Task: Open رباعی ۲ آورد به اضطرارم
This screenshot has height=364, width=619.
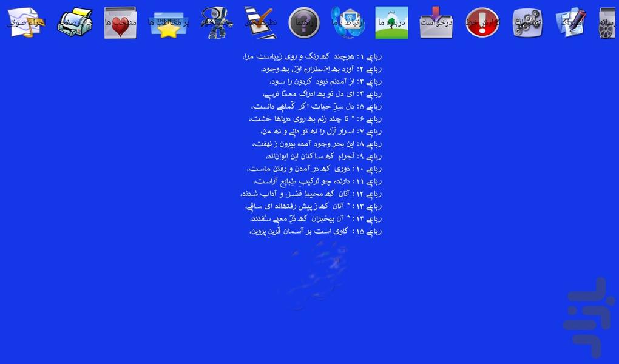Action: [x=322, y=70]
